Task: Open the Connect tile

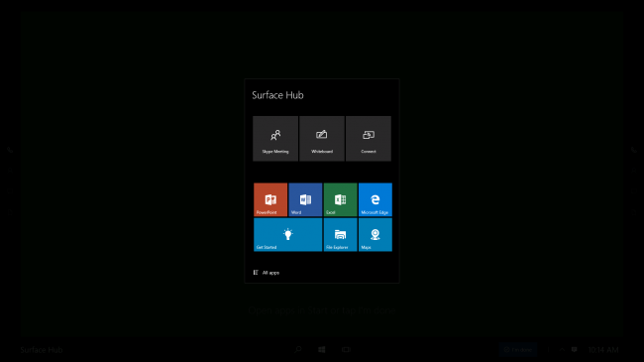Action: coord(369,139)
